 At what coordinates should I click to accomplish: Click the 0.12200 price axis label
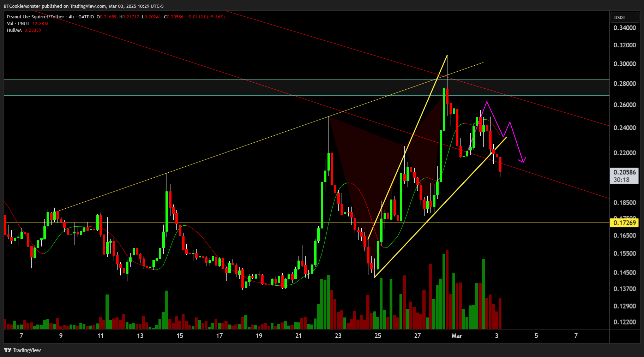click(x=625, y=322)
